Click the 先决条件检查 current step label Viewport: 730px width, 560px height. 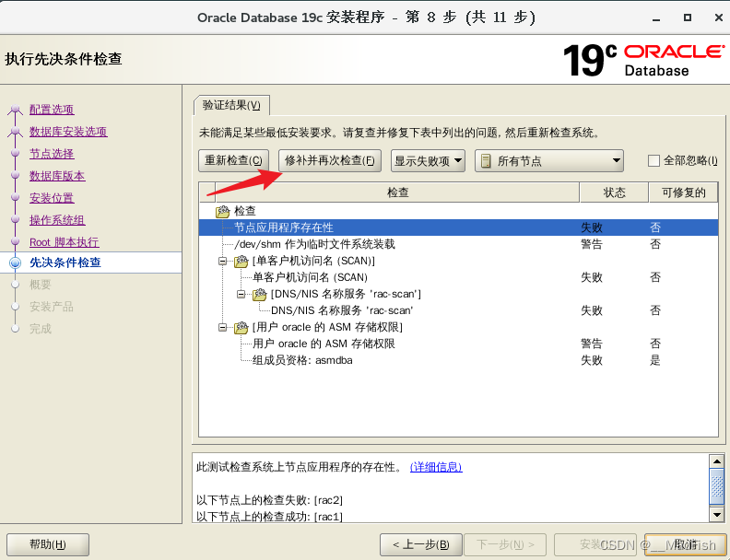(65, 262)
